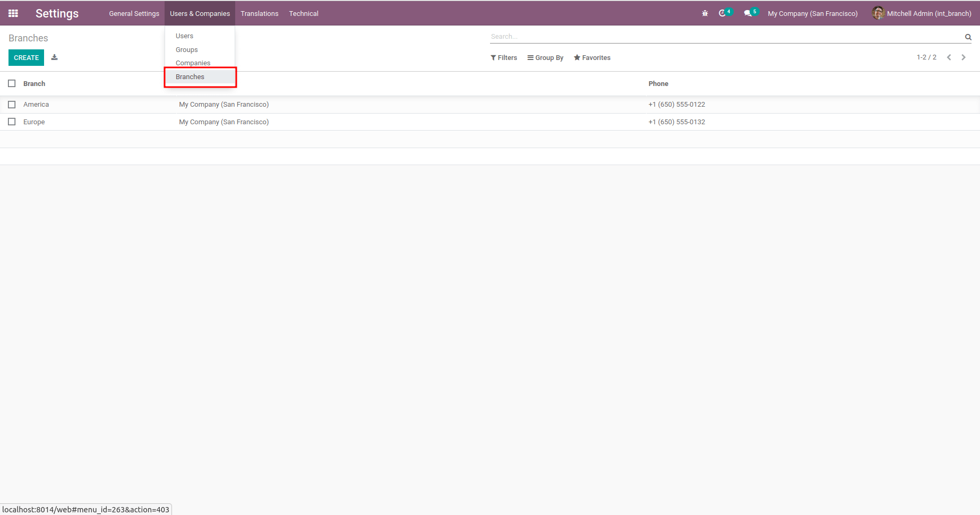Expand the Group By dropdown
This screenshot has width=980, height=515.
[545, 57]
